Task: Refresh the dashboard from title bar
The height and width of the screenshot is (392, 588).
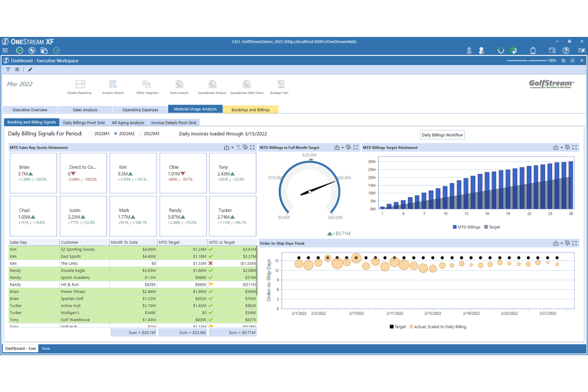Action: (x=563, y=61)
